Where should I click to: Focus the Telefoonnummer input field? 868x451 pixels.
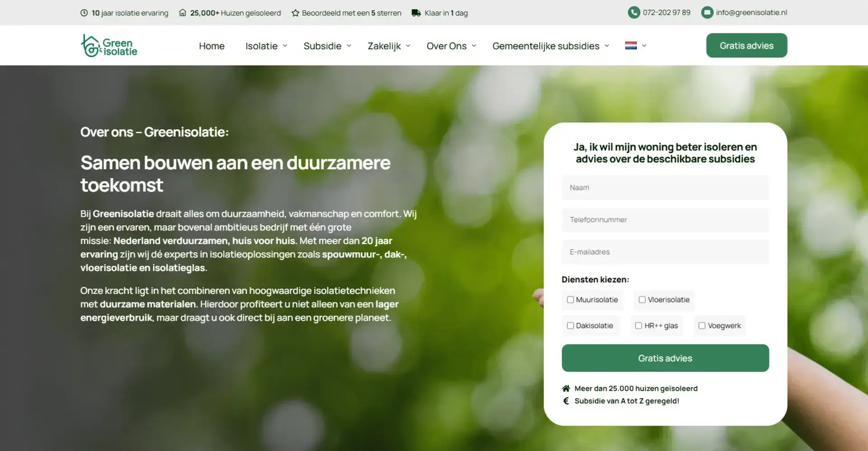click(x=665, y=220)
